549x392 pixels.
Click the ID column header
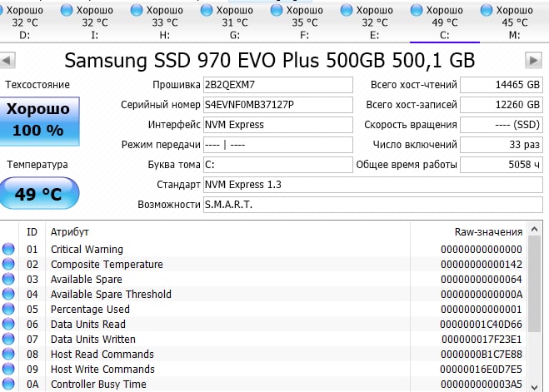point(32,232)
